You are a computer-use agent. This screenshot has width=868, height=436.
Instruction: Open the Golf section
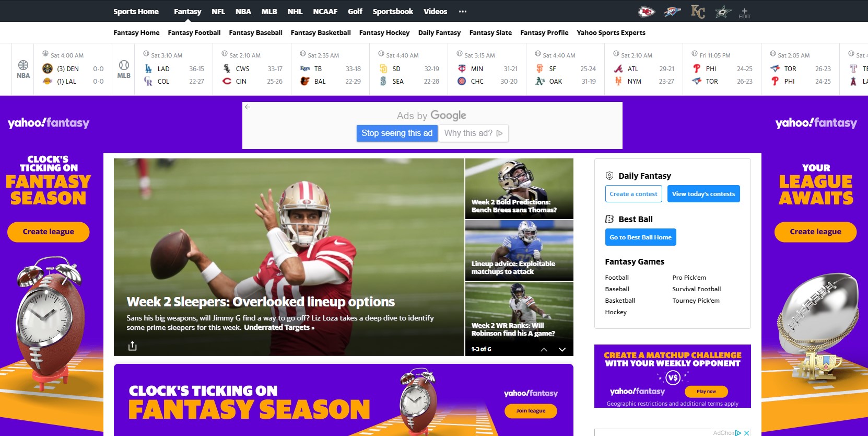click(x=355, y=11)
